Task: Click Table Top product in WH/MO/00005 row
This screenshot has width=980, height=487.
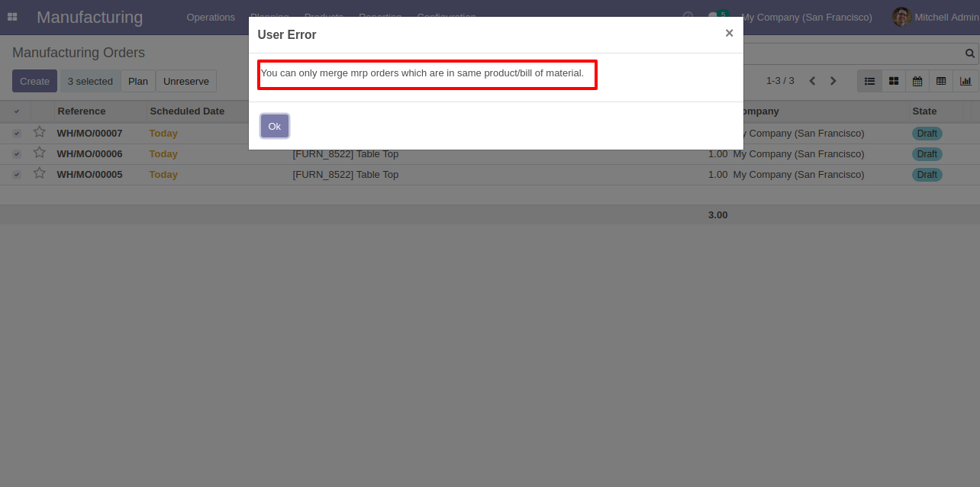Action: 346,175
